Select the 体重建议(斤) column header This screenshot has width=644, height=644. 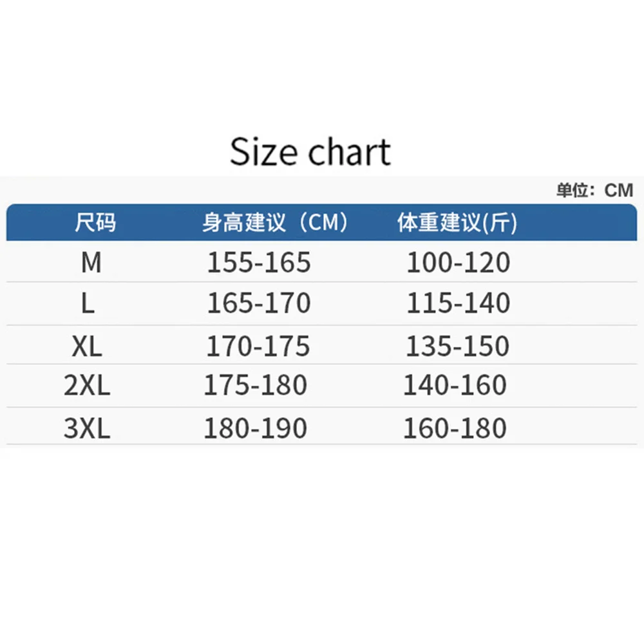[x=457, y=223]
